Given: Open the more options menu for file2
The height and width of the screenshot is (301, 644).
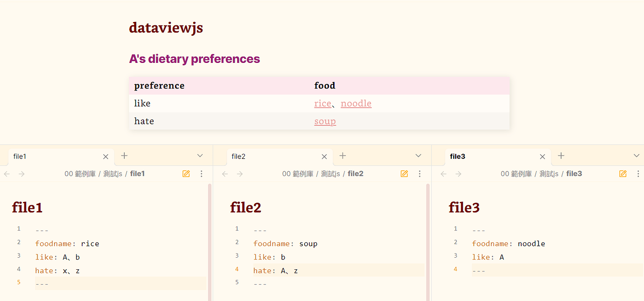Looking at the screenshot, I should (x=420, y=173).
